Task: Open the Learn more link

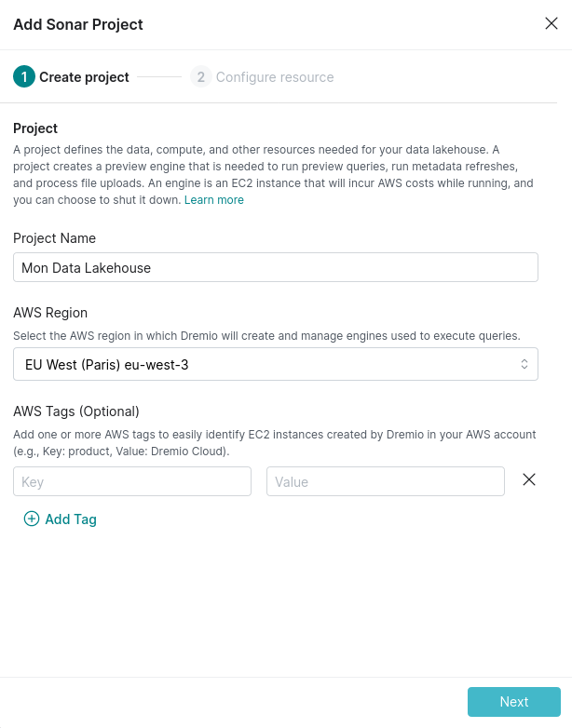Action: point(214,200)
